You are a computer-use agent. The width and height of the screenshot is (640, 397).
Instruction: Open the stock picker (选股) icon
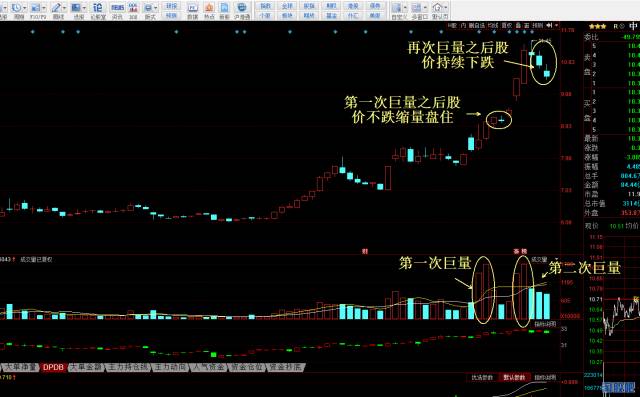coord(76,8)
